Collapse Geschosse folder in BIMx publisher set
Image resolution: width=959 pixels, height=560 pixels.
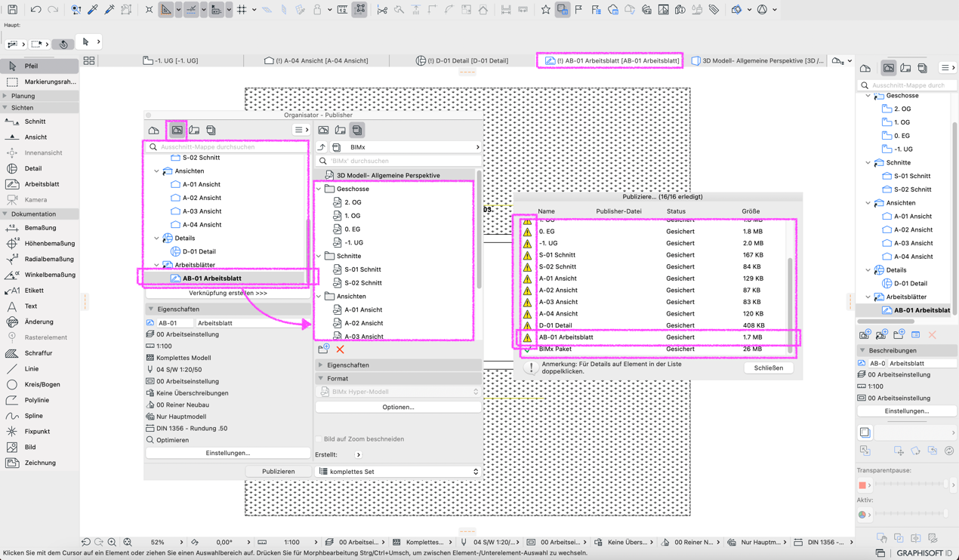click(x=319, y=189)
